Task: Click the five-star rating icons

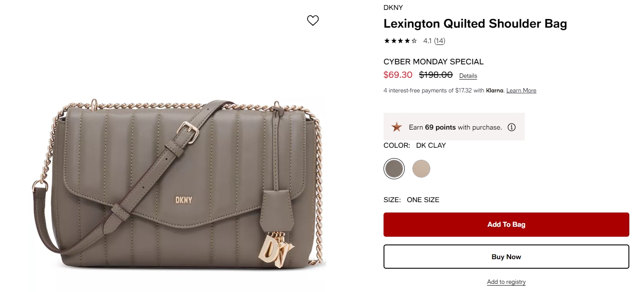Action: [x=400, y=41]
